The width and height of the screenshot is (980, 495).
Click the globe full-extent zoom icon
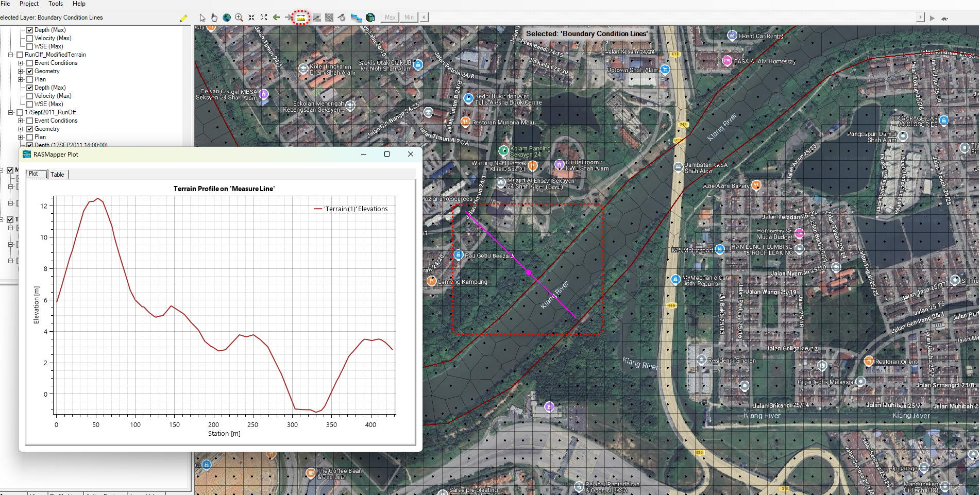[x=227, y=18]
